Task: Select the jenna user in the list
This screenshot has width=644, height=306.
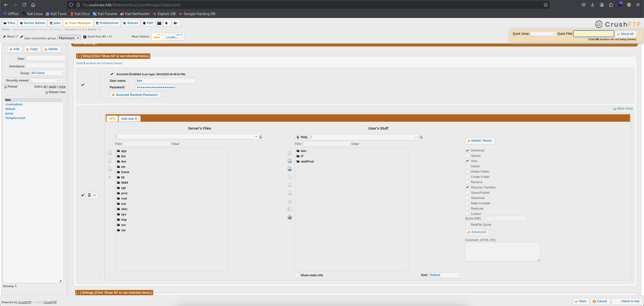Action: [x=9, y=113]
